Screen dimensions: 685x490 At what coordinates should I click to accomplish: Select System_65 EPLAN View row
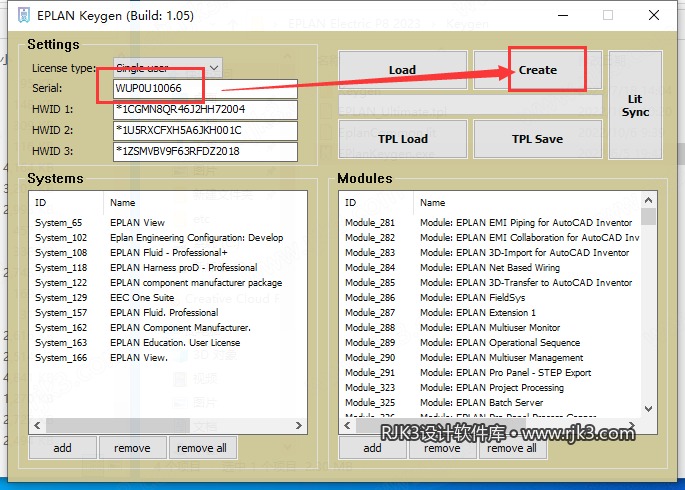pyautogui.click(x=168, y=223)
